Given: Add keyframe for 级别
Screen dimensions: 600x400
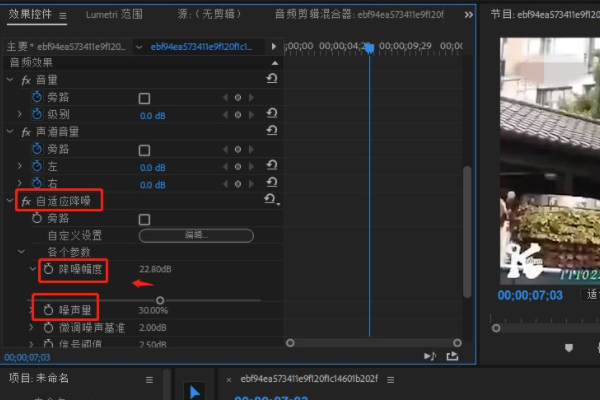Looking at the screenshot, I should (x=238, y=115).
